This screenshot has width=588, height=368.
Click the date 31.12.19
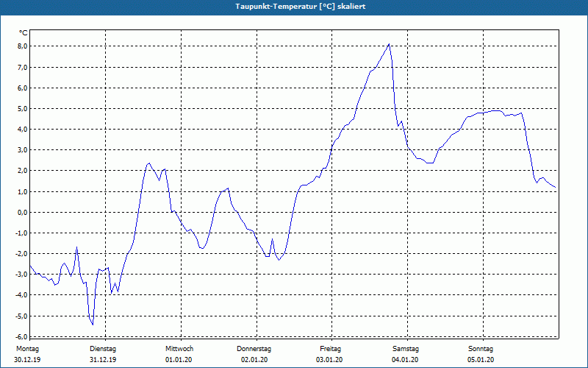click(103, 360)
